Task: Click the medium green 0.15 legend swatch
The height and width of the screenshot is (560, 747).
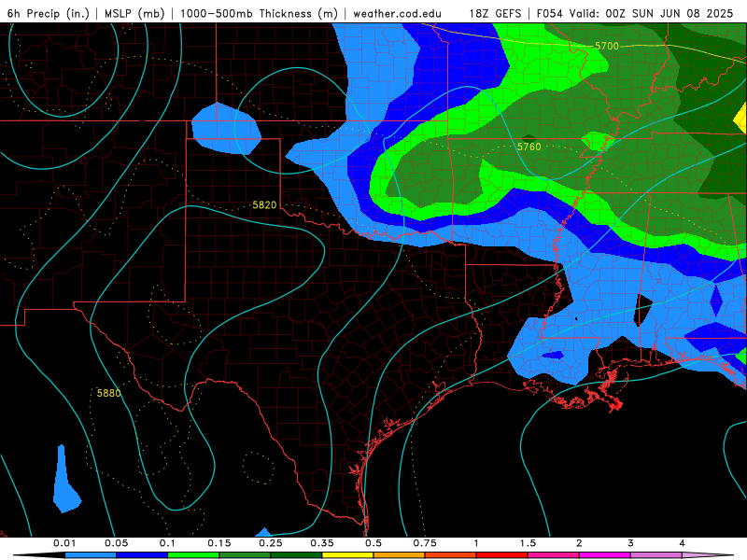Action: pos(245,555)
